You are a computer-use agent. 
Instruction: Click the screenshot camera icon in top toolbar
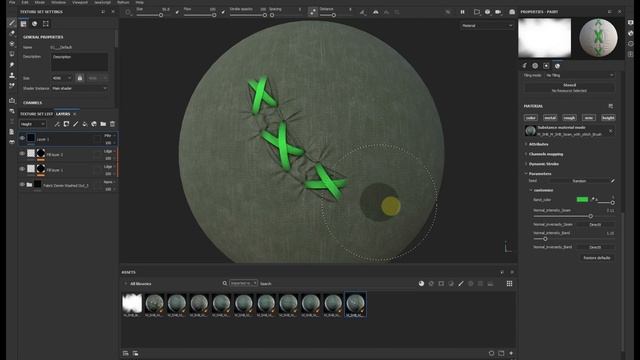(x=512, y=12)
